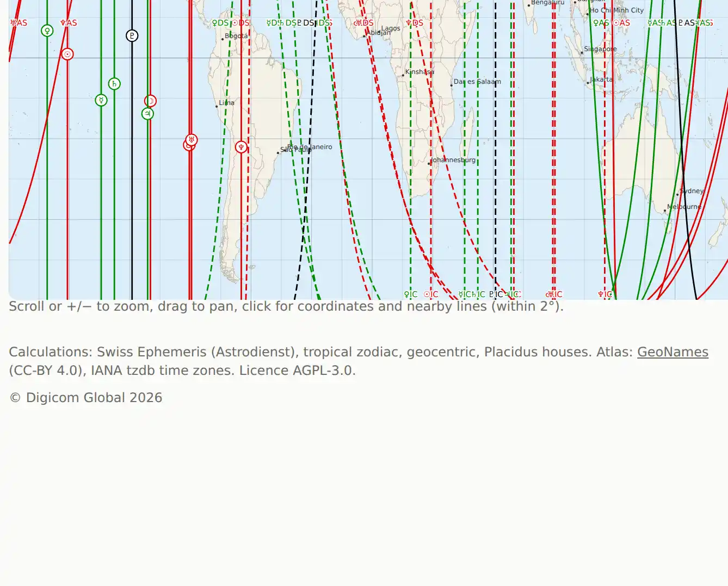Select the green Venus DS label

(220, 23)
